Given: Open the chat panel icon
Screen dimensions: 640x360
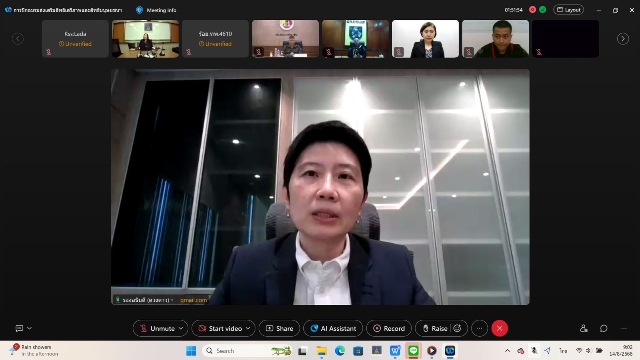Looking at the screenshot, I should [x=604, y=328].
